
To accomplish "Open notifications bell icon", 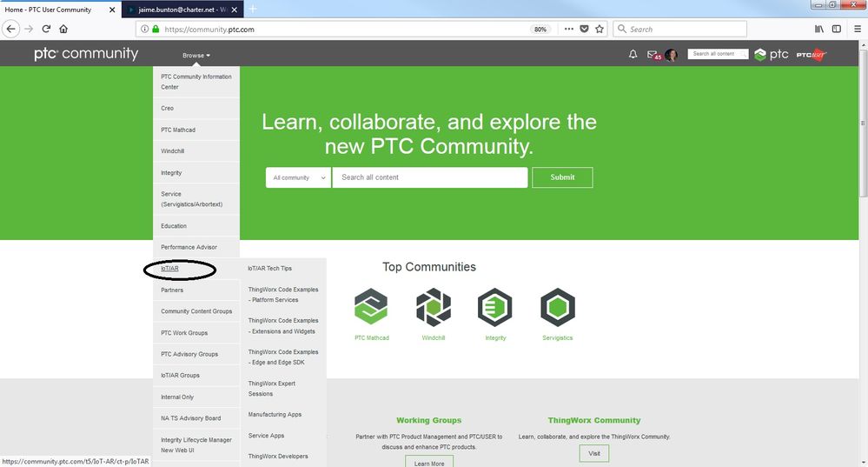I will coord(633,54).
